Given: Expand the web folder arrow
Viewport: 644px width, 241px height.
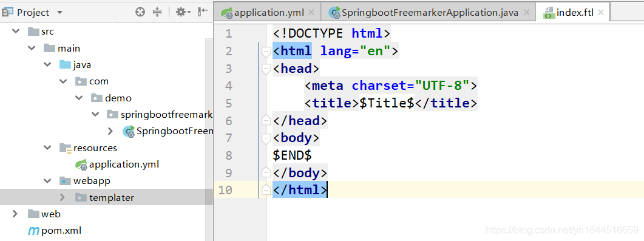Looking at the screenshot, I should point(15,214).
